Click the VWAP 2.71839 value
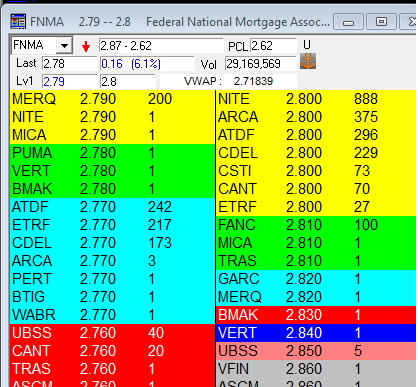418x387 pixels. coord(253,81)
